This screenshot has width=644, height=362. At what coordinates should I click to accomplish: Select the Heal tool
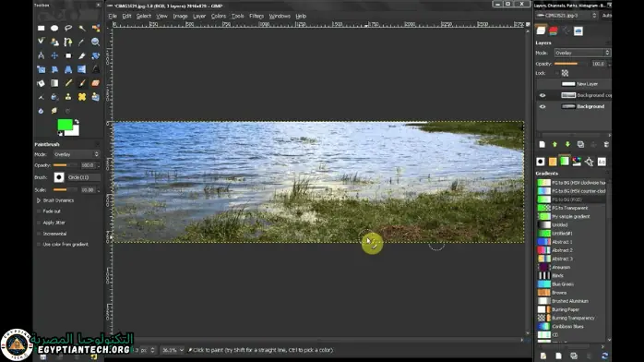pyautogui.click(x=82, y=97)
